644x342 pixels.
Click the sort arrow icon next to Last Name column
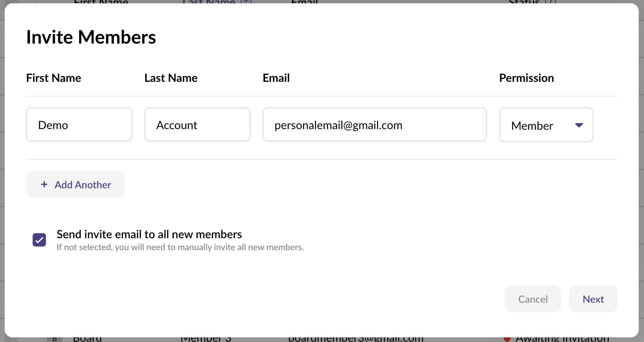246,2
